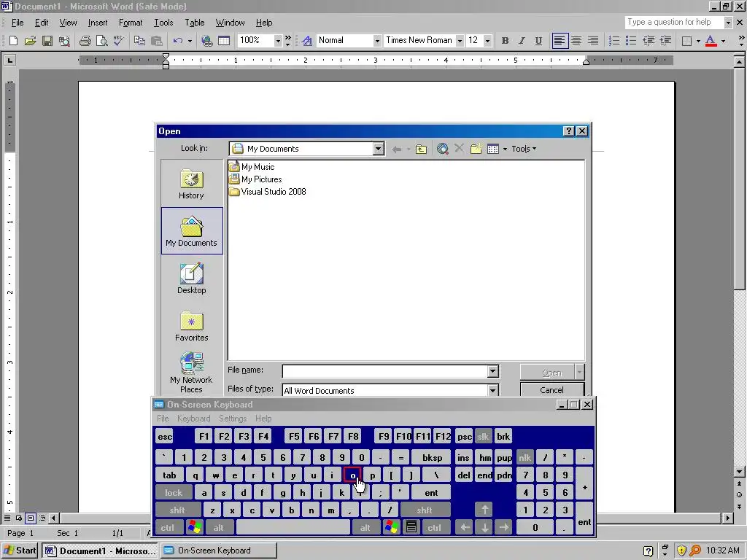The image size is (747, 560).
Task: Click the Copy toolbar icon
Action: click(x=139, y=41)
